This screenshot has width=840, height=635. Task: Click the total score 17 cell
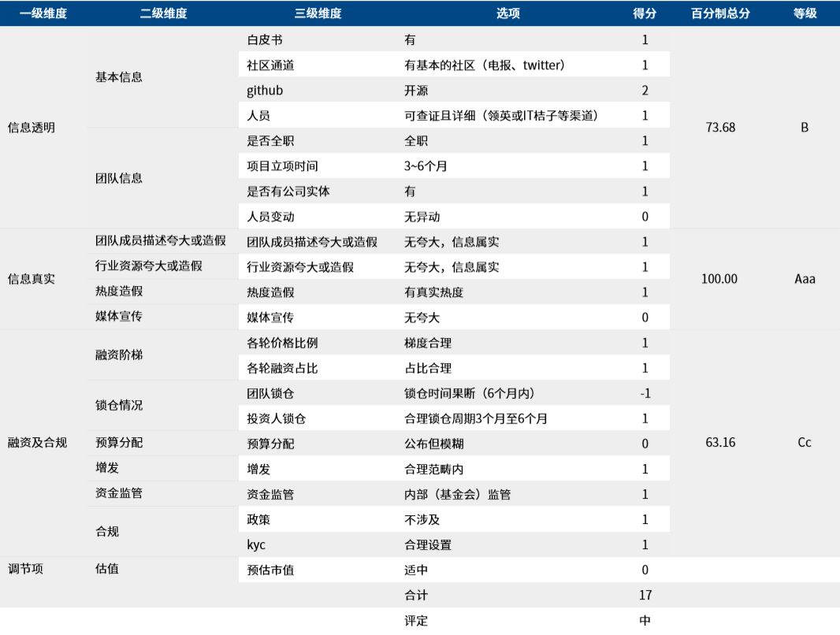645,596
